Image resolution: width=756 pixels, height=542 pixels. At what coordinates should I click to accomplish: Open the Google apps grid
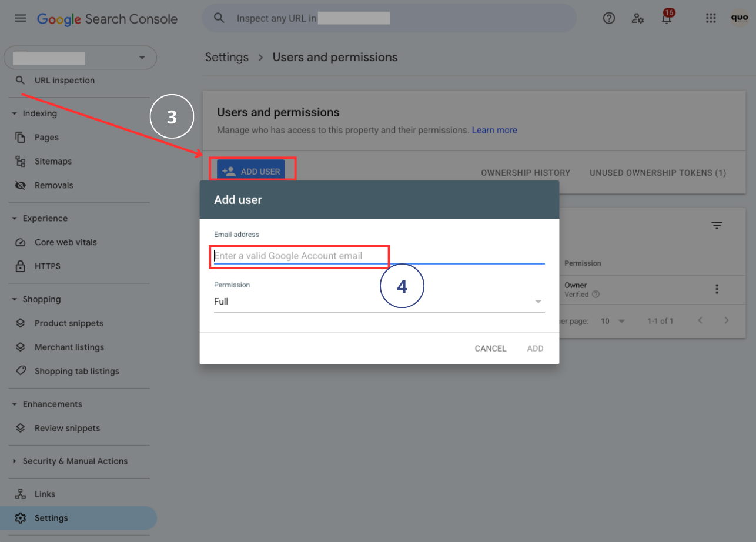711,18
